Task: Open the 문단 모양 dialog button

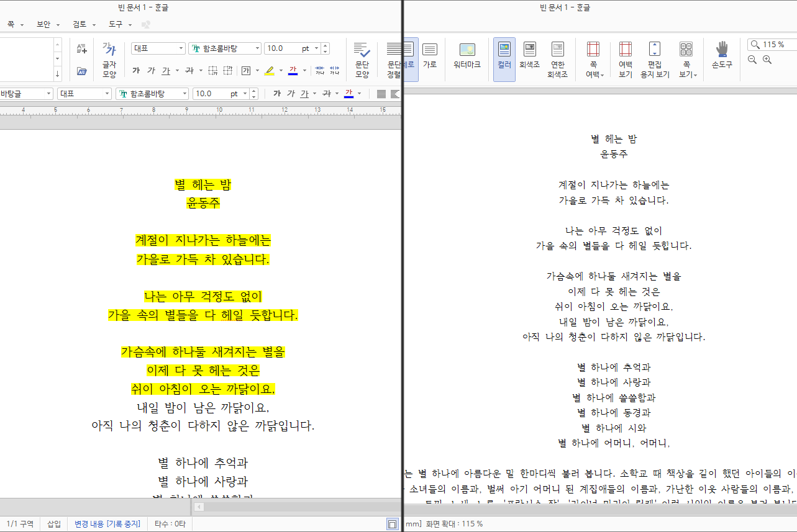Action: pyautogui.click(x=362, y=60)
